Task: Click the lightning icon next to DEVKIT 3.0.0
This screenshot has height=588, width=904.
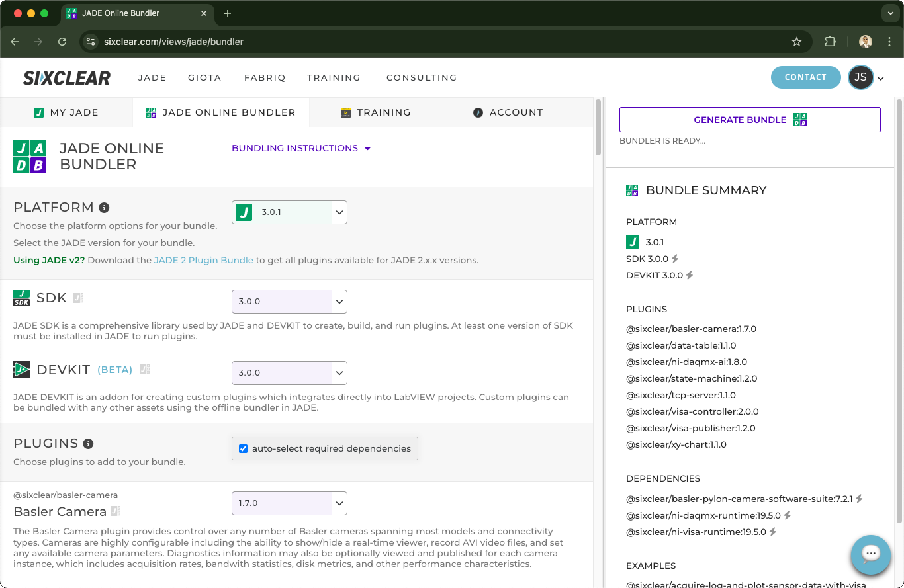Action: click(x=689, y=275)
